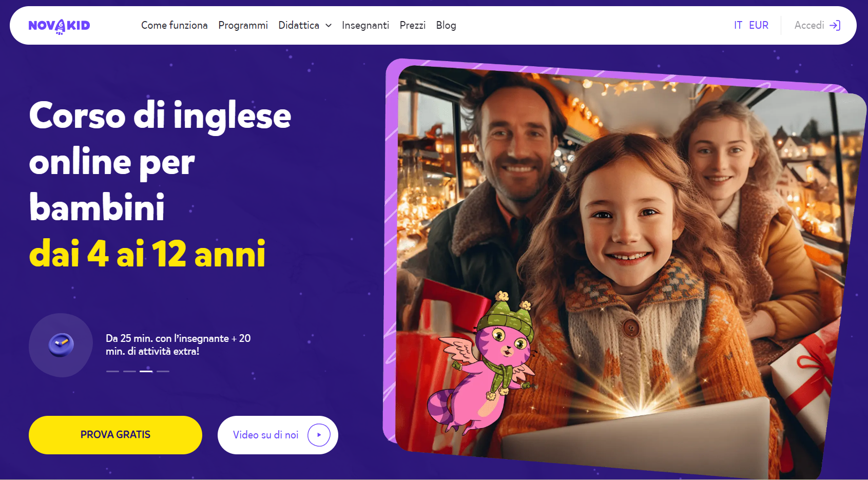Go to the Prezzi page
Image resolution: width=868 pixels, height=480 pixels.
coord(413,25)
